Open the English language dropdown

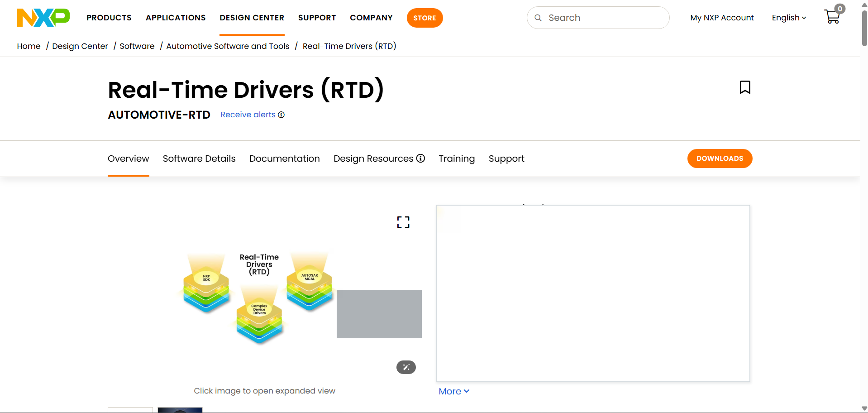[789, 18]
